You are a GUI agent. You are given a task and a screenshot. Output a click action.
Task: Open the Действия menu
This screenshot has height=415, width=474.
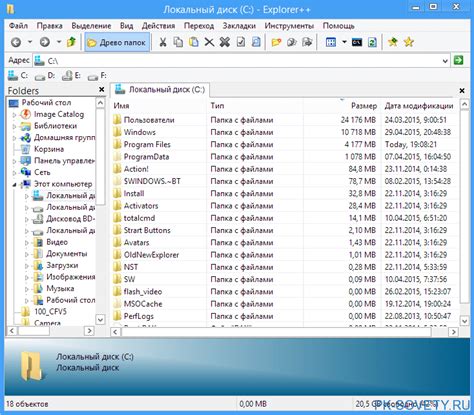click(x=158, y=26)
